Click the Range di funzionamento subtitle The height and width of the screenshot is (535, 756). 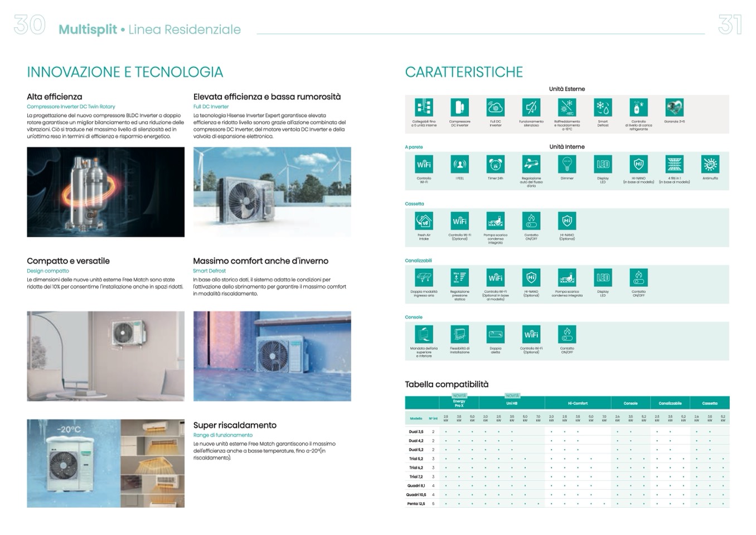coord(222,435)
